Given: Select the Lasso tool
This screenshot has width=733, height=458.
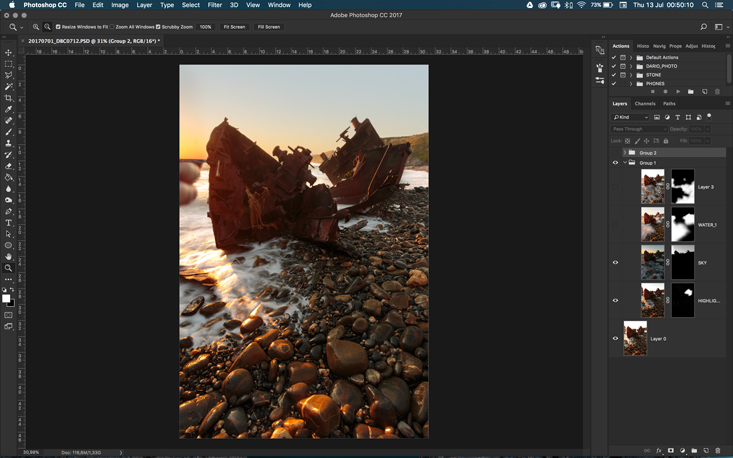Looking at the screenshot, I should [8, 75].
